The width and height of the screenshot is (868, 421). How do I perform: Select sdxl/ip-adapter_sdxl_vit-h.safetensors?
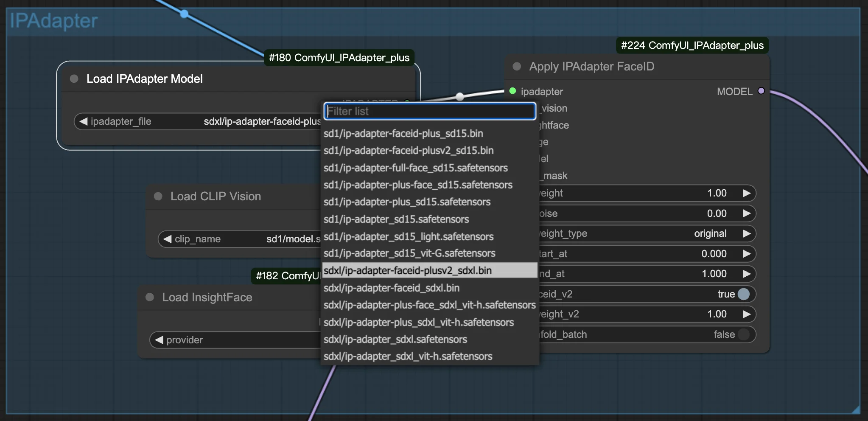pos(430,356)
